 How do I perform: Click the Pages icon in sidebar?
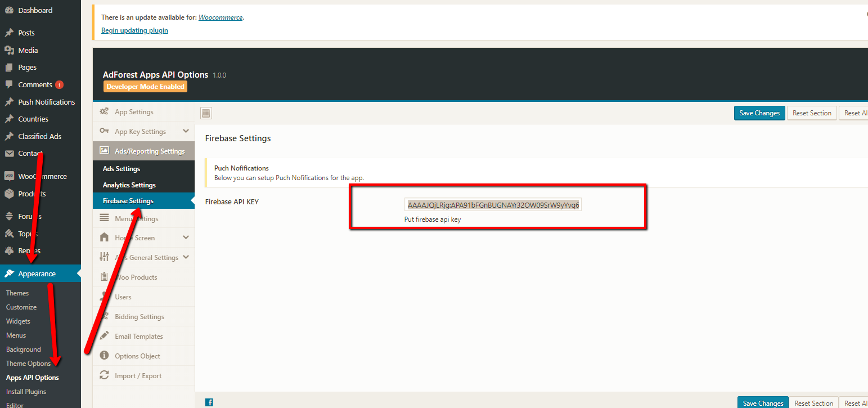coord(9,68)
